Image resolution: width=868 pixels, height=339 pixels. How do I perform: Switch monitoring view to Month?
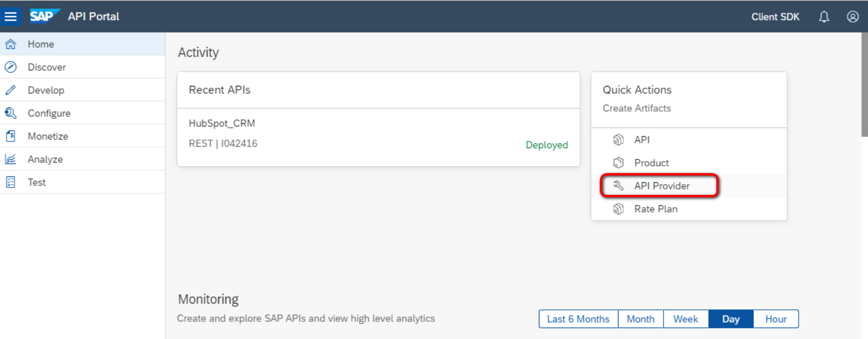pos(640,318)
